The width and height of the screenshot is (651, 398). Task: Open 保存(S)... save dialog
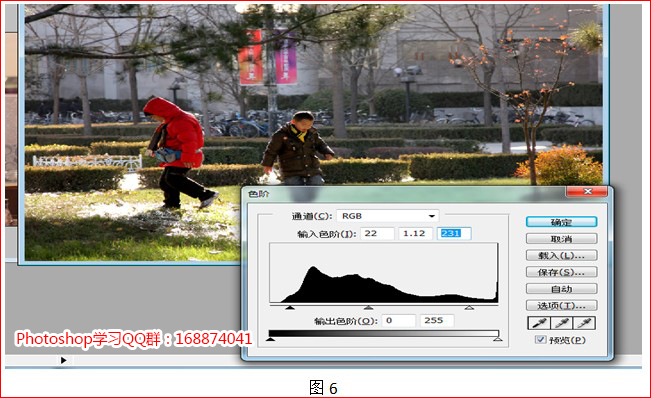point(561,272)
